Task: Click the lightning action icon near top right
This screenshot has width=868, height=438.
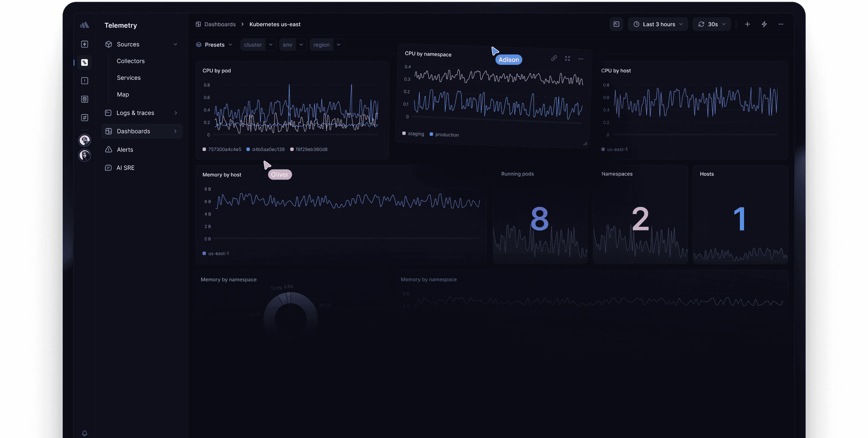Action: coord(764,24)
